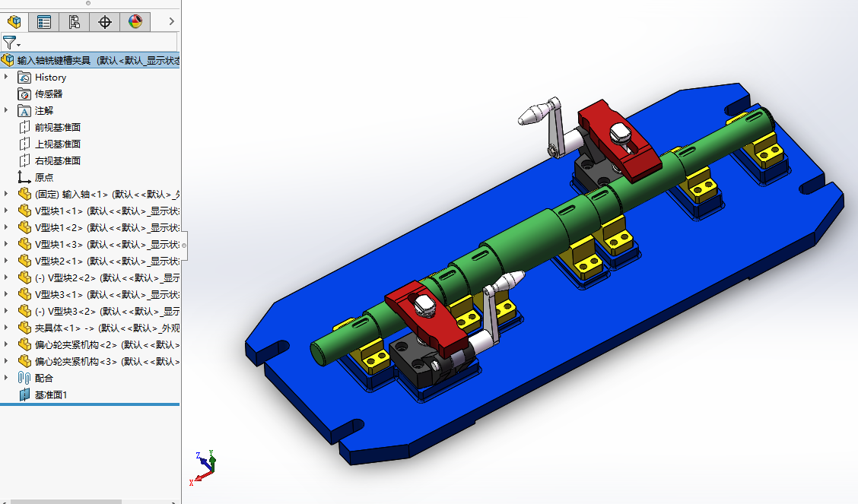The height and width of the screenshot is (504, 858).
Task: Click the 偏心轮夹紧机构<2> assembly icon
Action: click(x=24, y=345)
